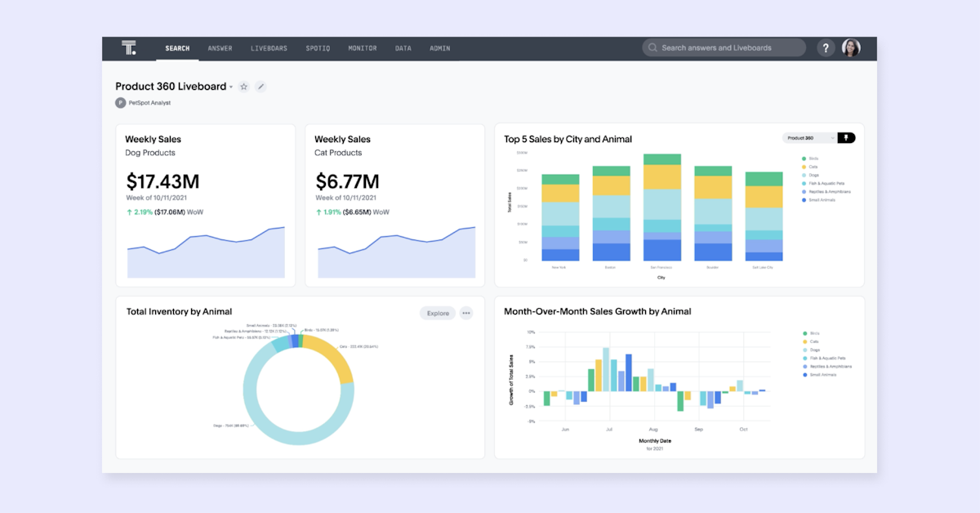Screen dimensions: 980x513
Task: Open the edit pencil icon for the Liveboard
Action: tap(261, 86)
